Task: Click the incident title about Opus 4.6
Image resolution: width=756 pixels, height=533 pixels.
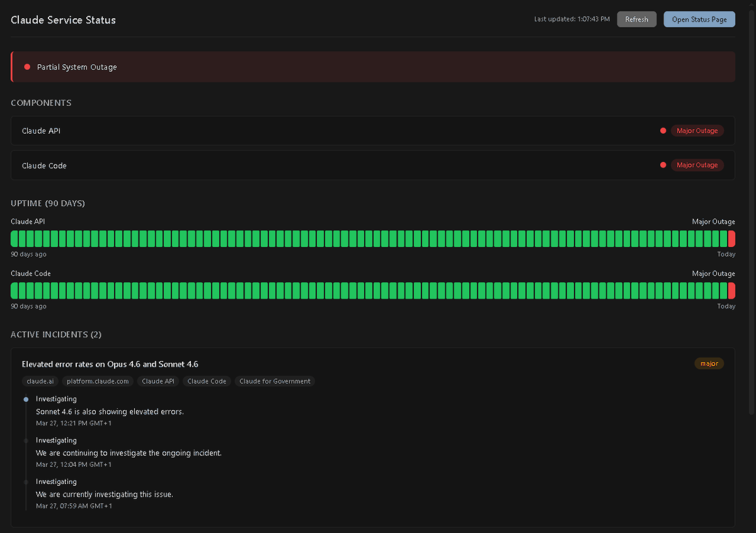Action: click(110, 364)
